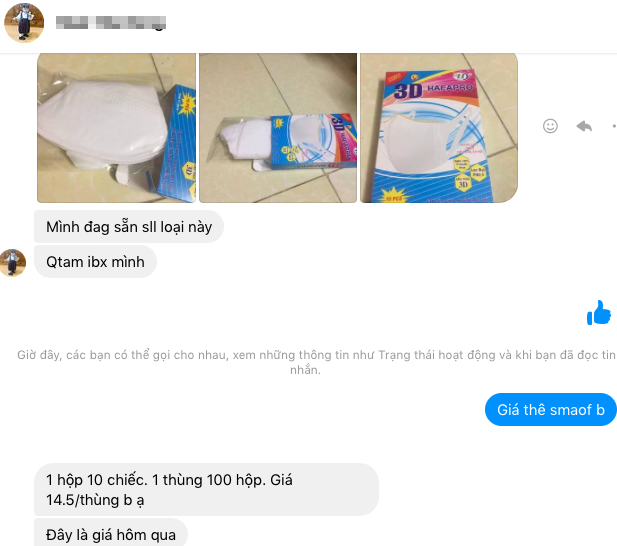Select the 'Qtam ibx mình' message bubble
Viewport: 617px width, 546px height.
[x=95, y=262]
